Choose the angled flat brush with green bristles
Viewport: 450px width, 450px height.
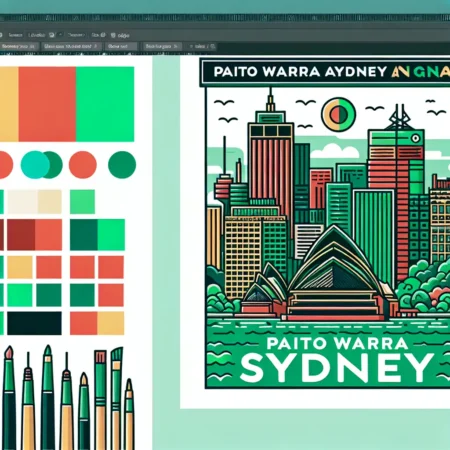[x=116, y=398]
